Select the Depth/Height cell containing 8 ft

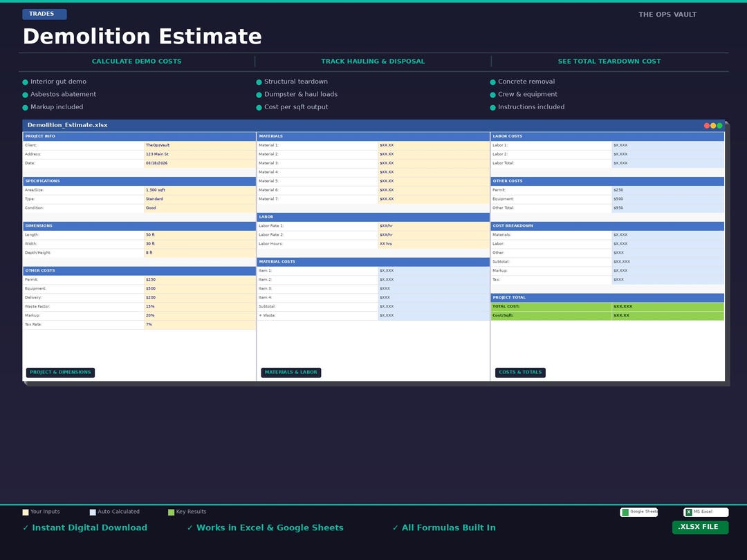[x=200, y=253]
